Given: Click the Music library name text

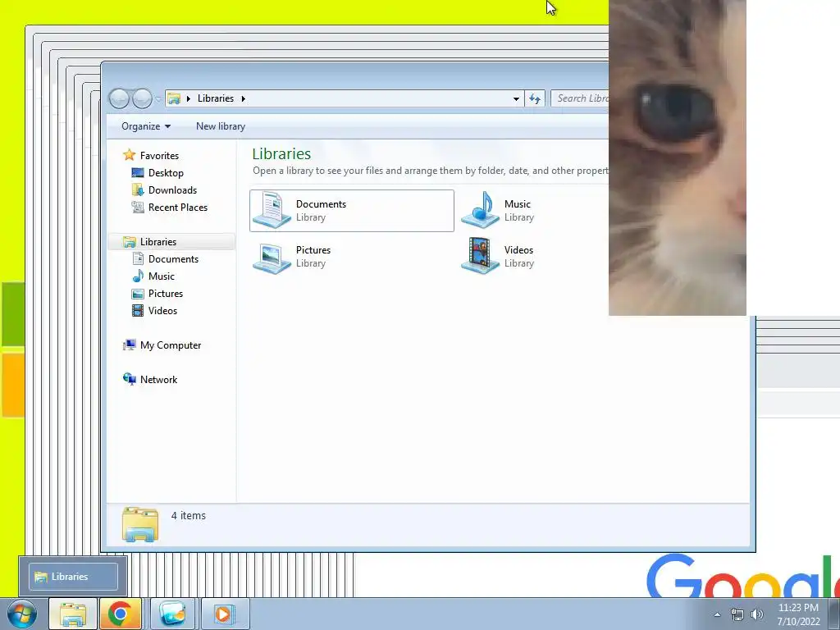Looking at the screenshot, I should [x=517, y=204].
